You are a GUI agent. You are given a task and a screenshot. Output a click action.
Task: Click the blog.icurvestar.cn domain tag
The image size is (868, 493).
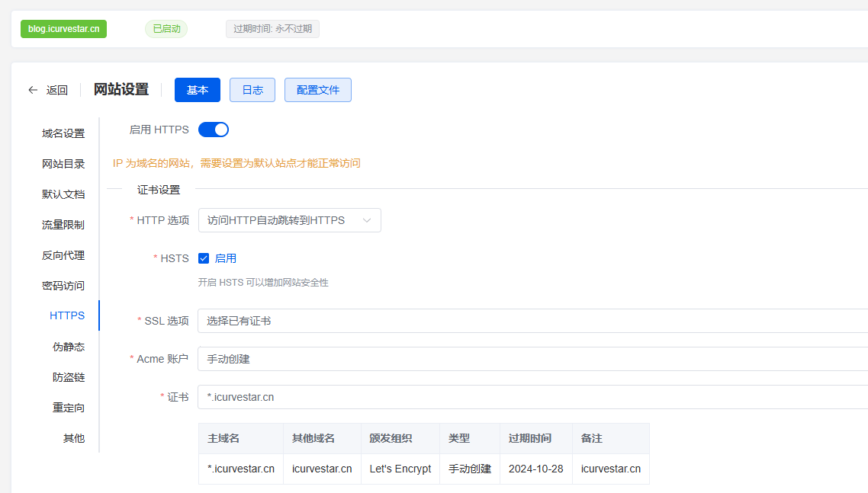64,29
